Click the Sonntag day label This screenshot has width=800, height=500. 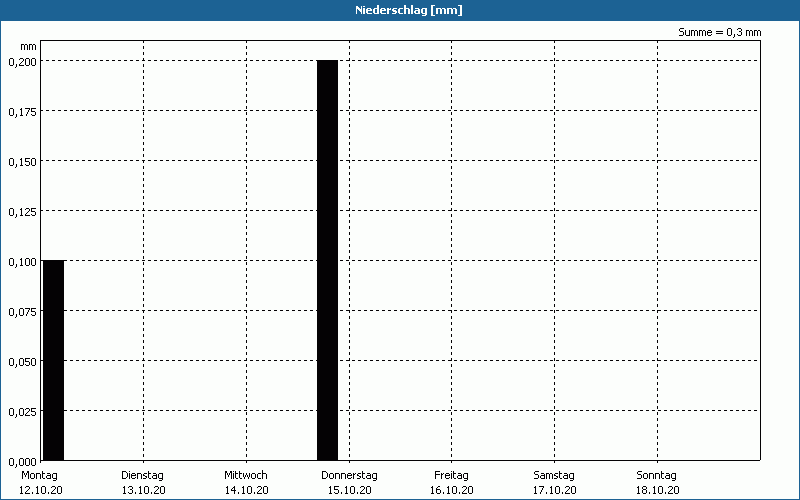pos(657,476)
